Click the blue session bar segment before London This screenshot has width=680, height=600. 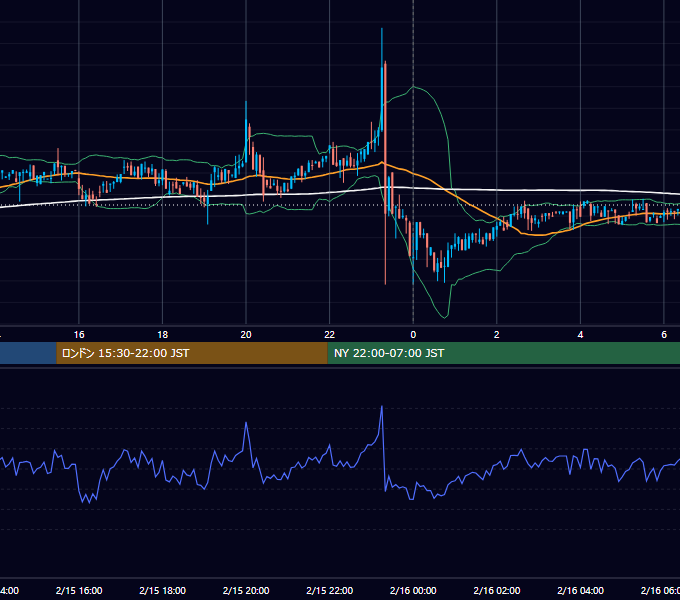(x=28, y=353)
